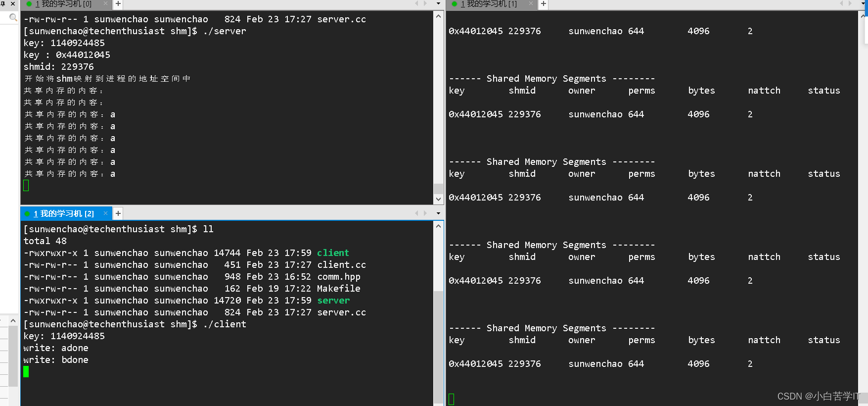The height and width of the screenshot is (406, 868).
Task: Click the cursor box at bottom of right terminal
Action: [451, 399]
